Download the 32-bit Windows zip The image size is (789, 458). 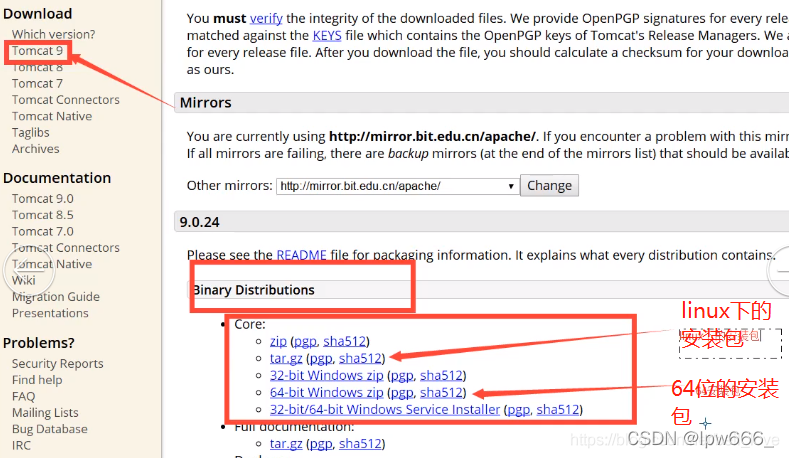(x=327, y=375)
